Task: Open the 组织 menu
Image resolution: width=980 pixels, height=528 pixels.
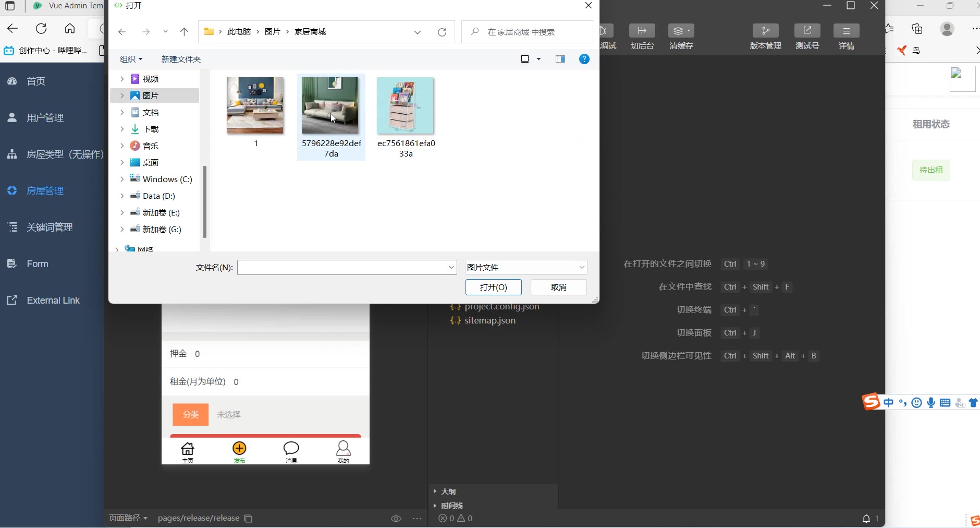Action: point(131,59)
